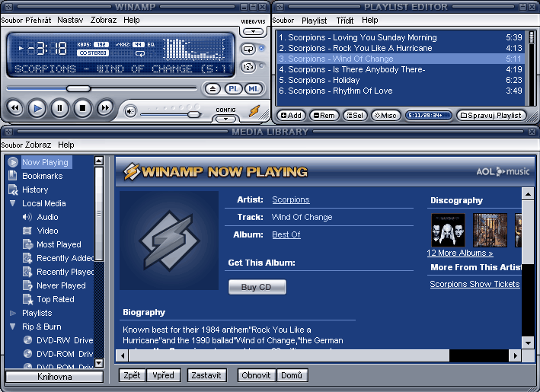The height and width of the screenshot is (392, 540).
Task: Click the Spravuj Playlist button
Action: coord(491,115)
